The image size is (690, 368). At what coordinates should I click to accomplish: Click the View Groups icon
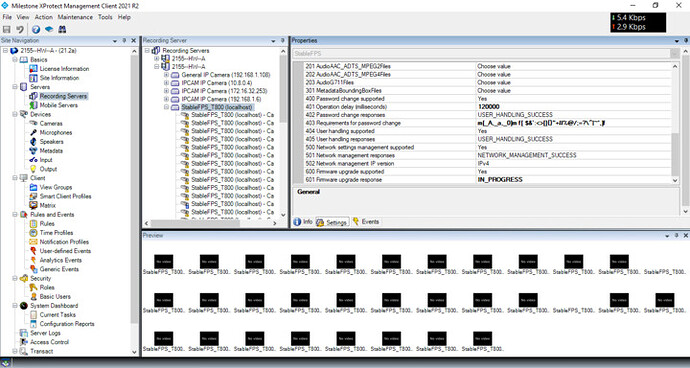tap(33, 187)
